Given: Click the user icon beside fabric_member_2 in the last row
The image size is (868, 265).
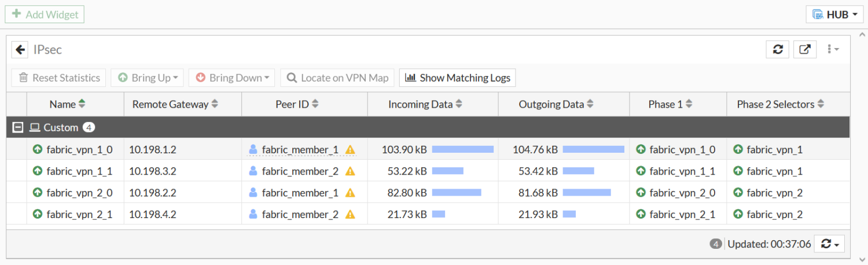Looking at the screenshot, I should [253, 215].
